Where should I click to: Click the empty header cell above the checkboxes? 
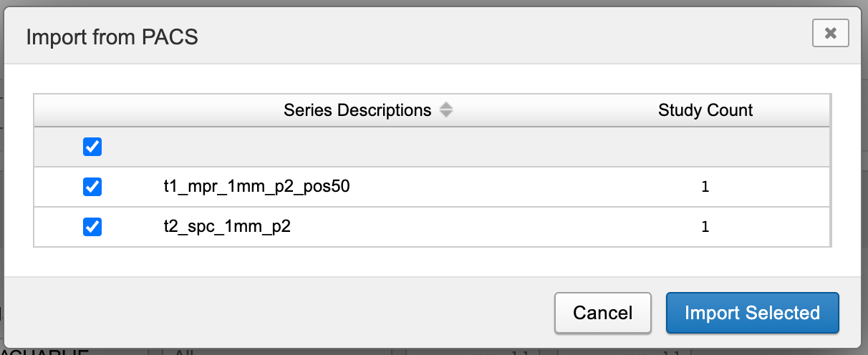pyautogui.click(x=92, y=110)
